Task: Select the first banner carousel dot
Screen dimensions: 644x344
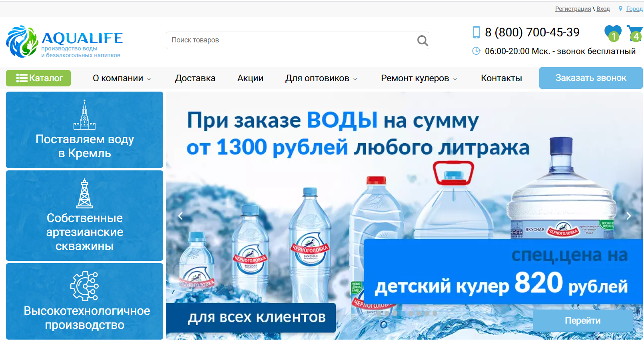Action: [x=379, y=313]
